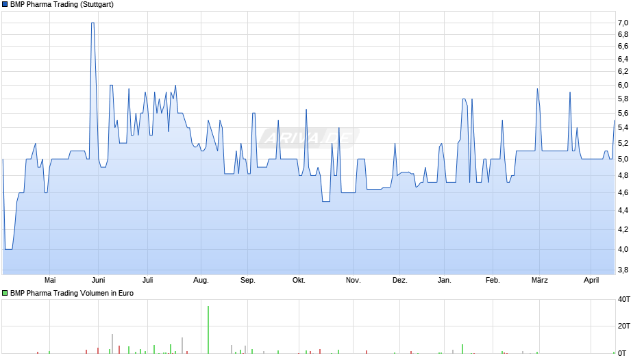Screen dimensions: 644x360
Task: Click the 6,2 price axis value
Action: point(623,72)
